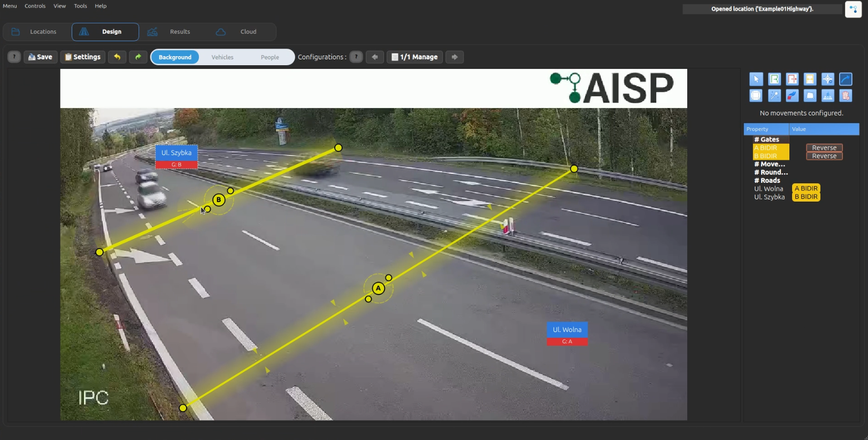Select the red exit gate tool
The height and width of the screenshot is (440, 868).
point(792,79)
